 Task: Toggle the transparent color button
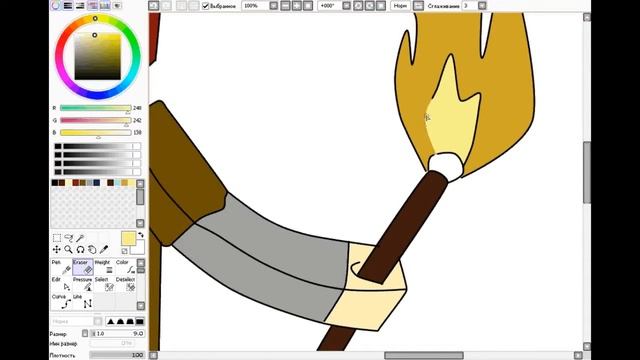[x=124, y=251]
